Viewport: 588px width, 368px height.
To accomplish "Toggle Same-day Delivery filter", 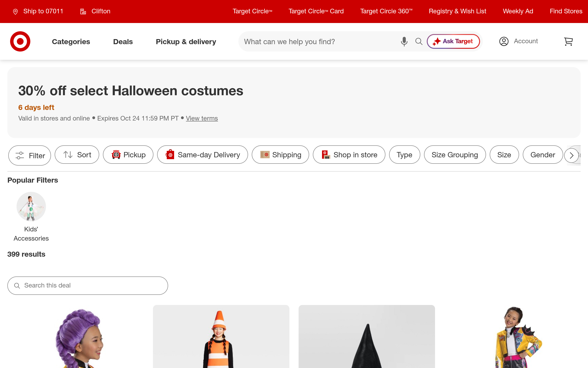I will 202,155.
